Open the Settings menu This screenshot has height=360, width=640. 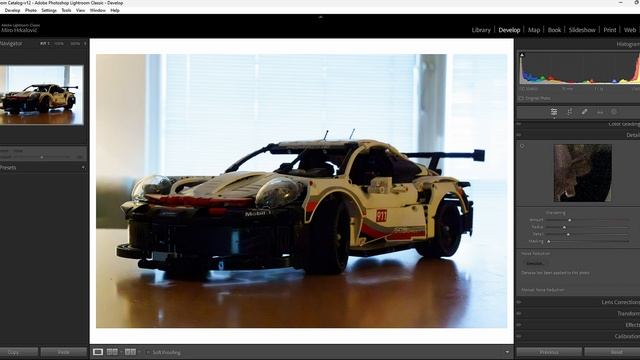[49, 11]
